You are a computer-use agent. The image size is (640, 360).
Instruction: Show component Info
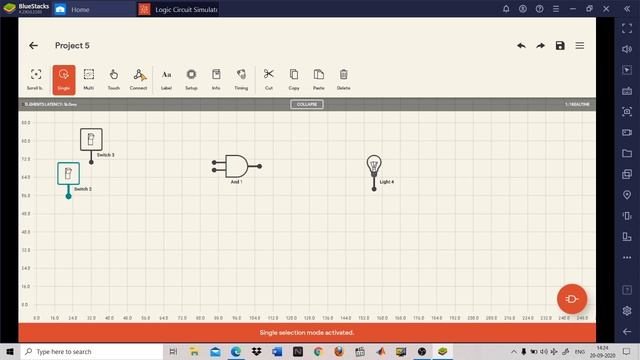click(x=216, y=80)
